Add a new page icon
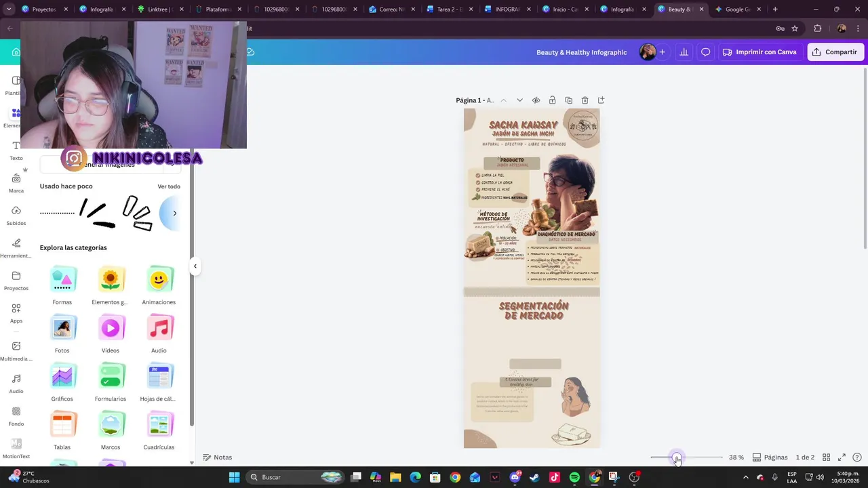 click(x=601, y=100)
